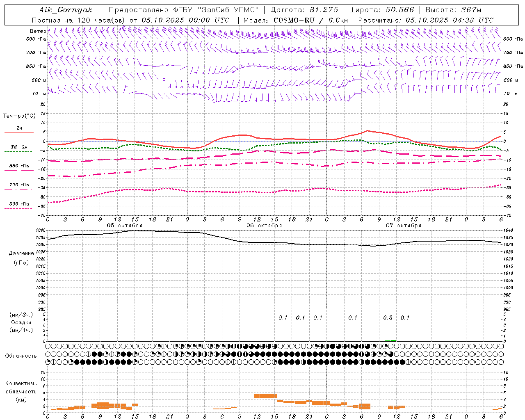525x420 pixels.
Task: Click the "Ветер" wind panel label
Action: click(38, 31)
